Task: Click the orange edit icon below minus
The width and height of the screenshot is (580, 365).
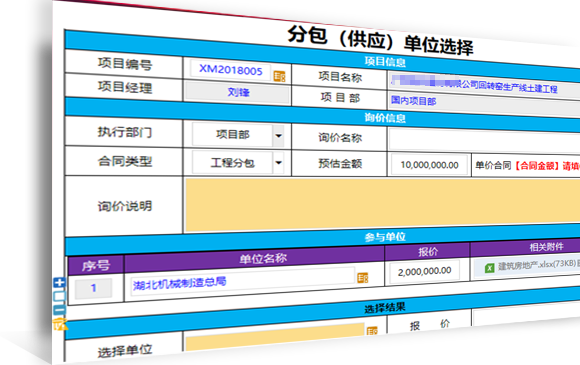Action: click(x=60, y=324)
